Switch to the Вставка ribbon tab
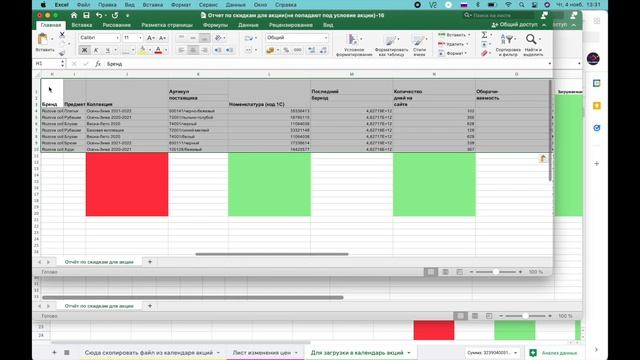This screenshot has height=360, width=640. [x=82, y=25]
